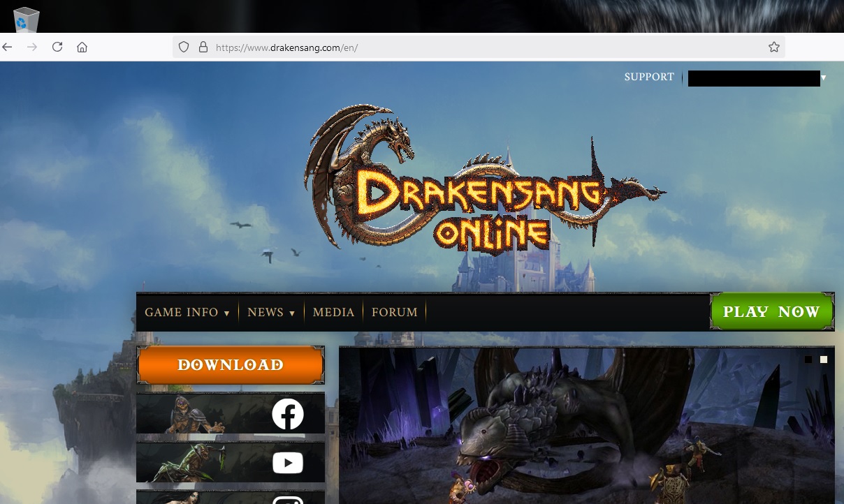Image resolution: width=844 pixels, height=504 pixels.
Task: Select the second slideshow dot
Action: [824, 360]
